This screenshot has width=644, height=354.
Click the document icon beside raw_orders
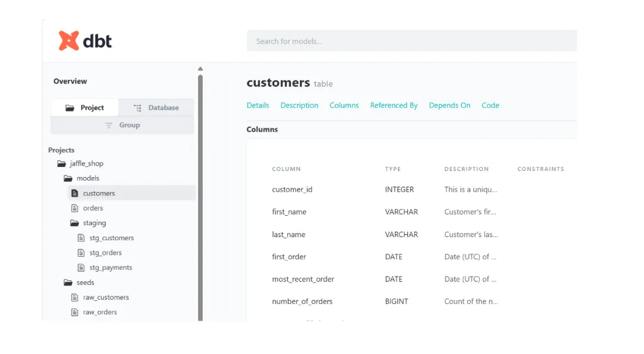75,312
